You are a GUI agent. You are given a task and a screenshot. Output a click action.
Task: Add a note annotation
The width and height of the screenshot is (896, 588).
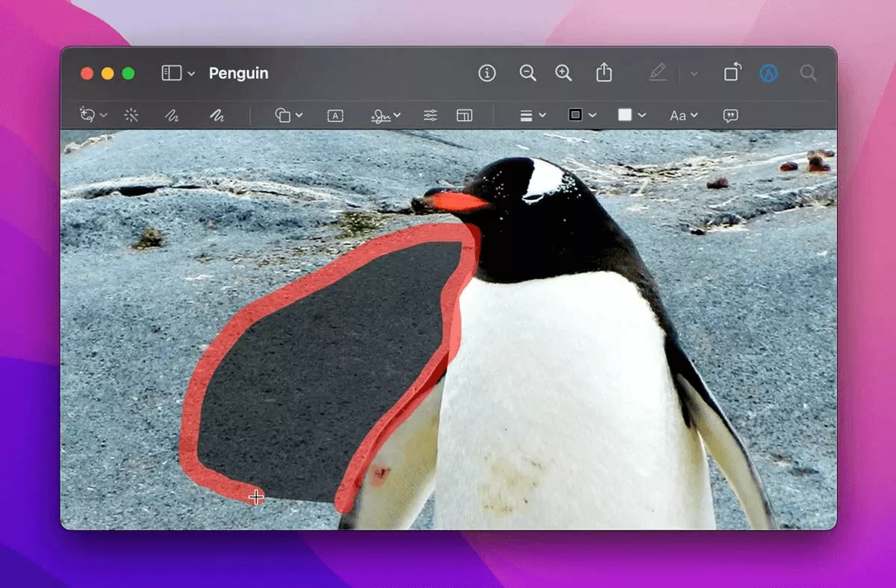coord(729,115)
